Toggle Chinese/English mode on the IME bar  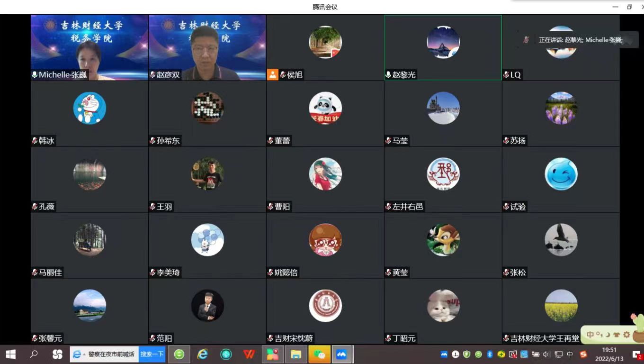(x=590, y=335)
